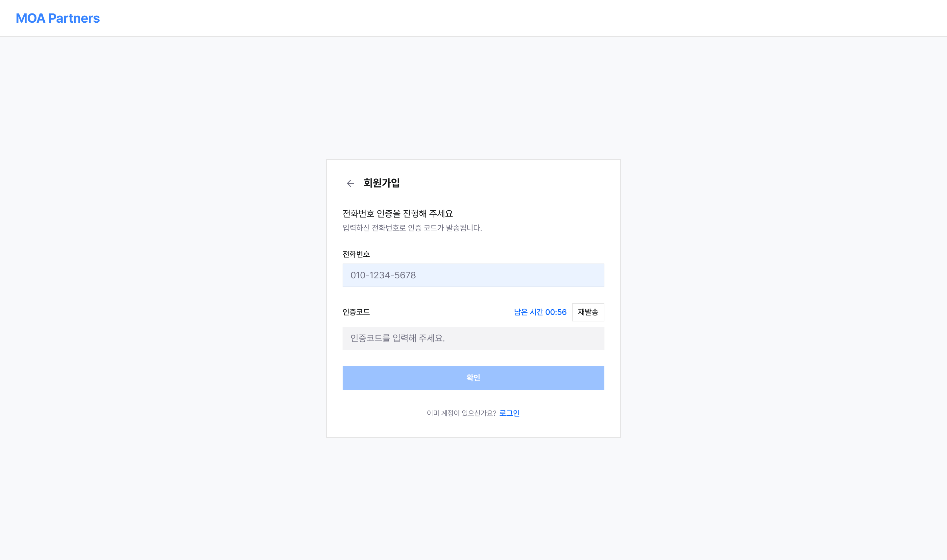
Task: Click the empty white header bar area
Action: click(491, 18)
